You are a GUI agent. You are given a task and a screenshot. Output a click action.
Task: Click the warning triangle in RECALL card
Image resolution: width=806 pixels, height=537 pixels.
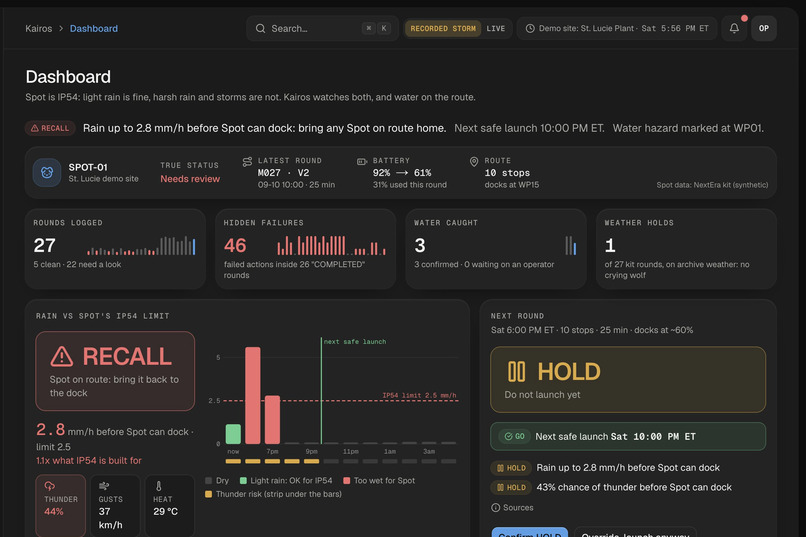pyautogui.click(x=62, y=356)
